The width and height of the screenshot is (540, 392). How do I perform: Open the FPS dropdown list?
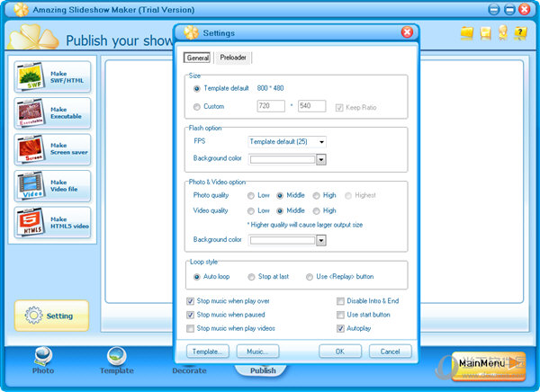pos(287,142)
